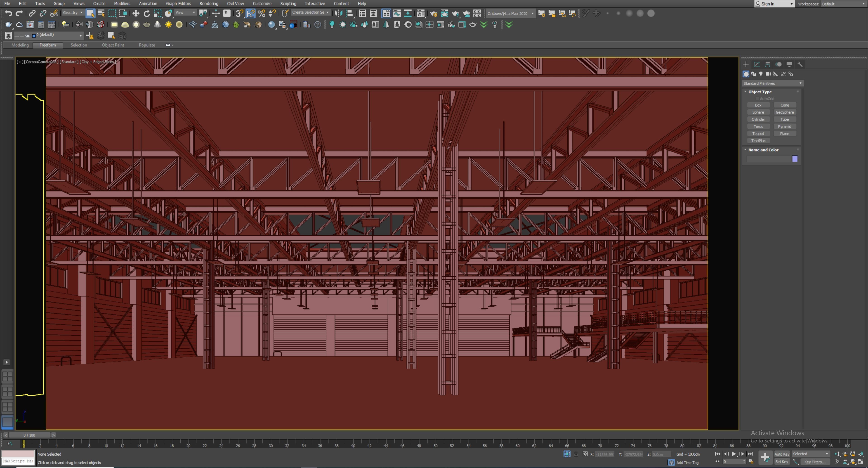The width and height of the screenshot is (868, 468).
Task: Open the Graph Editors menu
Action: [178, 4]
